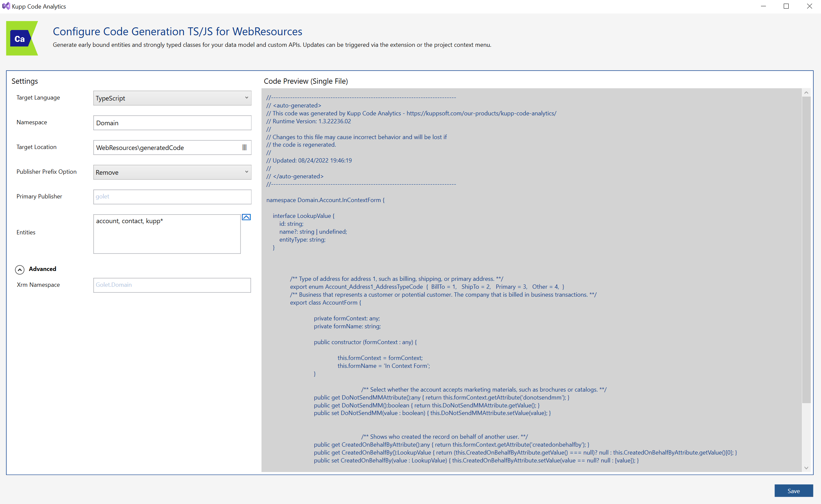821x504 pixels.
Task: Click 'export enum Account_Address1_AddressTypeCode' line
Action: [x=427, y=287]
